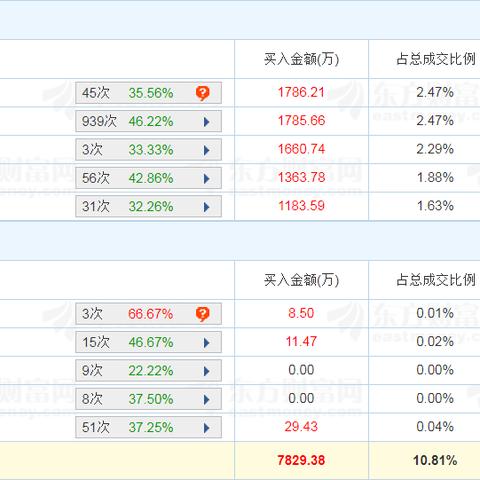Click the arrow icon beside 51次 37.25%
The height and width of the screenshot is (480, 480).
pyautogui.click(x=206, y=427)
